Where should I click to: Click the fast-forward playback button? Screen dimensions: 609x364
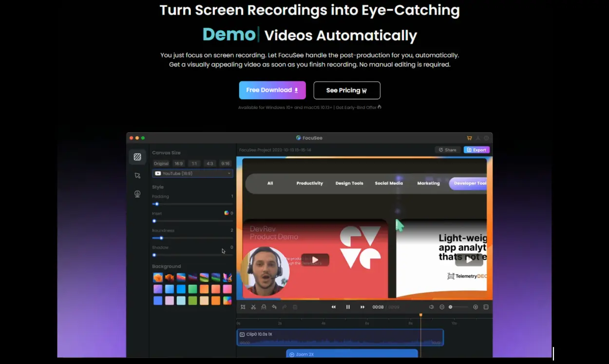362,307
